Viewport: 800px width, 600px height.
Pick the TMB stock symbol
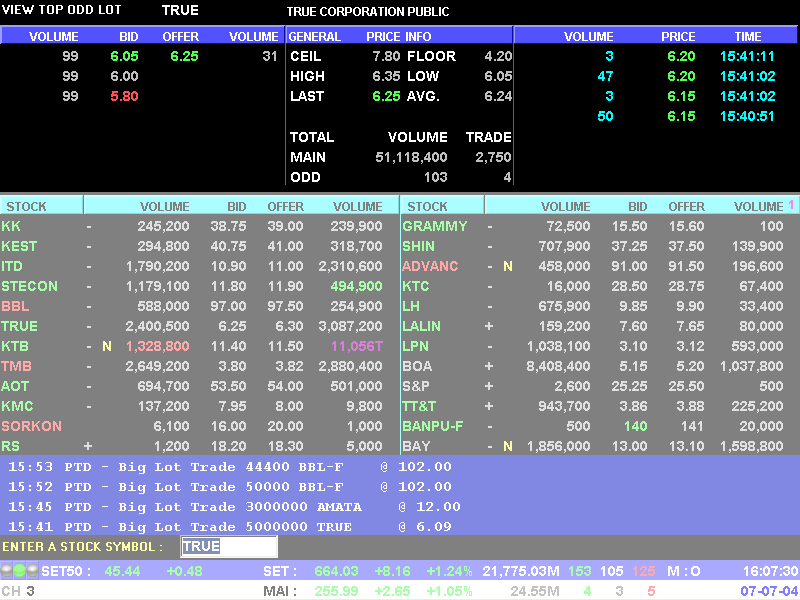click(16, 366)
